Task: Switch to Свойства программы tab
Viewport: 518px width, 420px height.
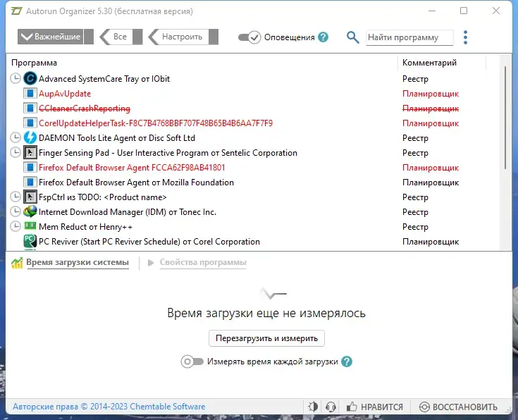Action: click(x=203, y=262)
